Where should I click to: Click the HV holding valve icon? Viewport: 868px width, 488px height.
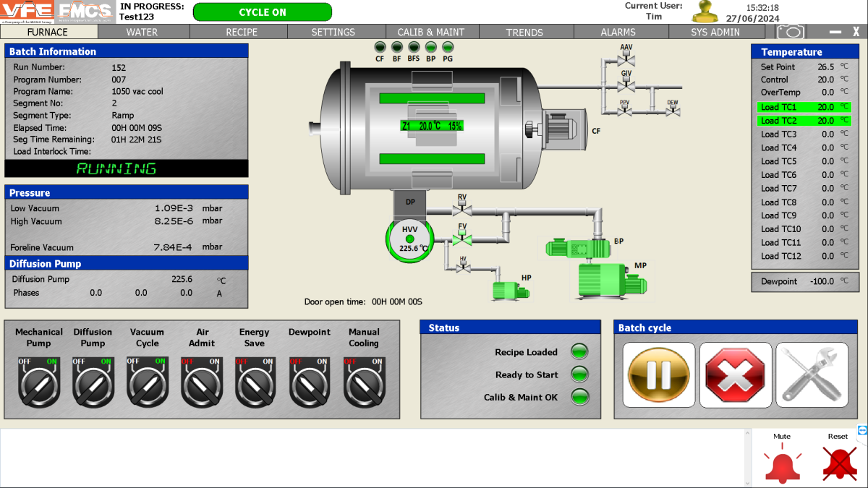pos(464,266)
